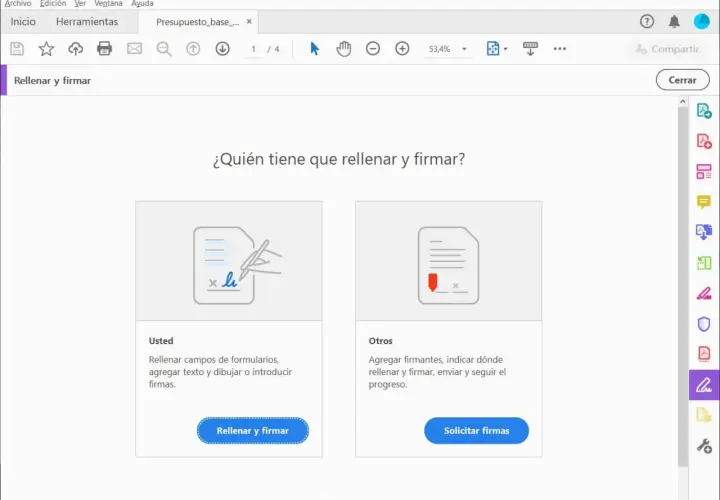
Task: Expand fit page options dropdown arrow
Action: point(506,49)
